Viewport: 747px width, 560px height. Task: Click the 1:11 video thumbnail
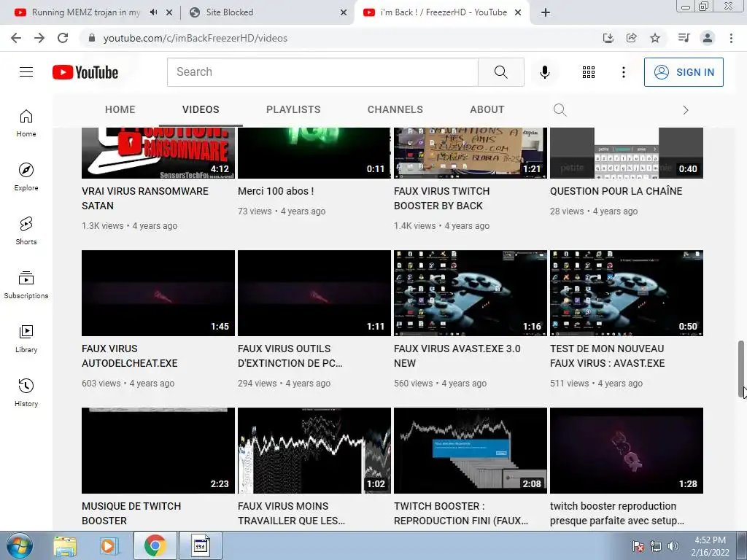[314, 293]
